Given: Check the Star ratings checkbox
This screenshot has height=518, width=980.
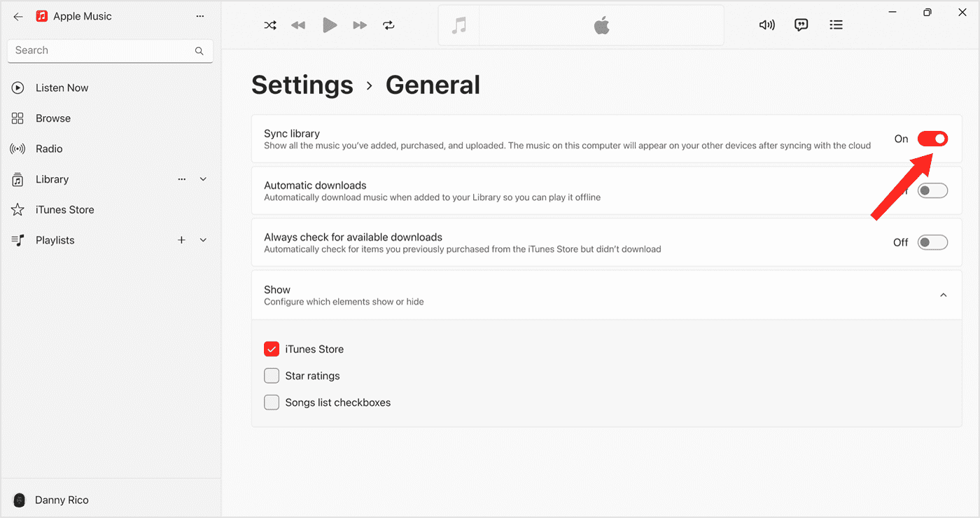Looking at the screenshot, I should [272, 376].
